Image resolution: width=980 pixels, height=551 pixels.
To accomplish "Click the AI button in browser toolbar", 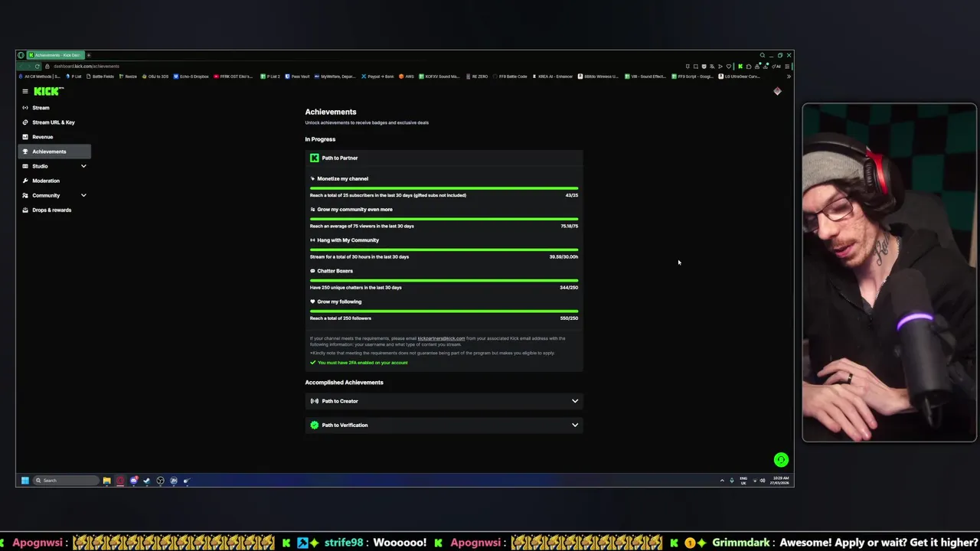I will [x=777, y=67].
